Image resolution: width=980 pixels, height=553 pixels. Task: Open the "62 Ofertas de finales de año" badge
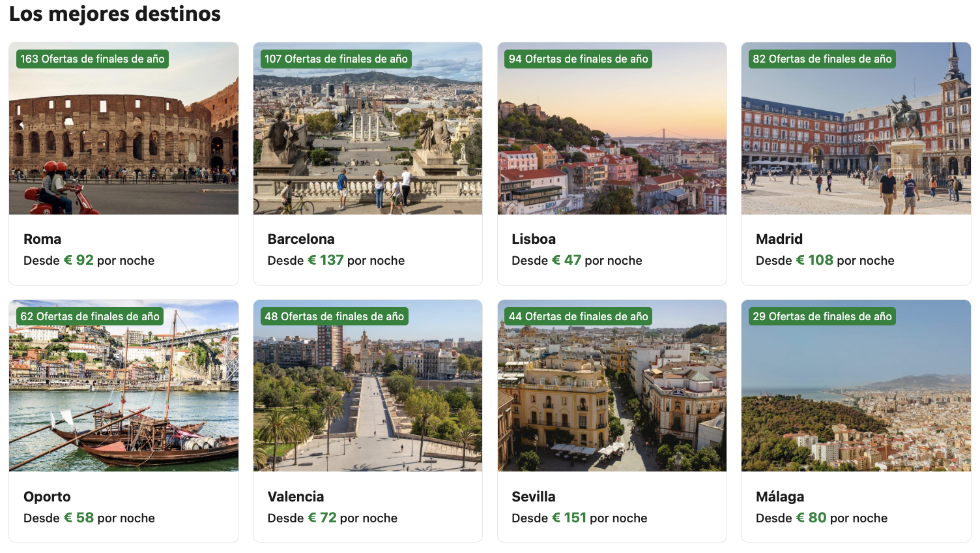[90, 317]
